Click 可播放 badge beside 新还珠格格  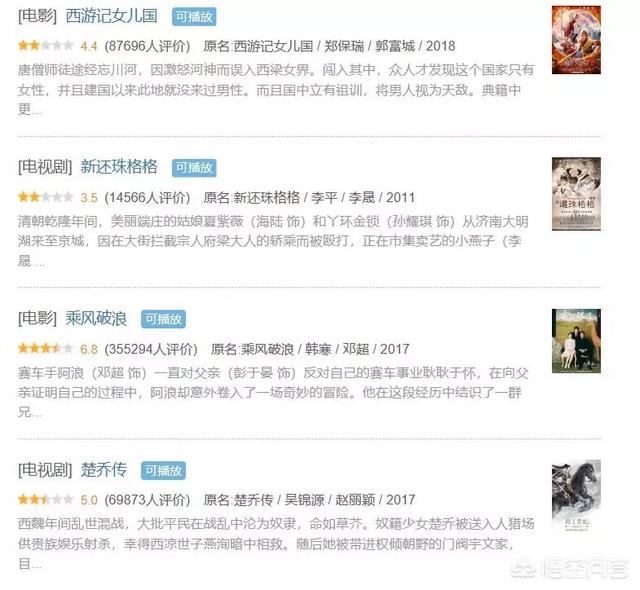(x=194, y=168)
